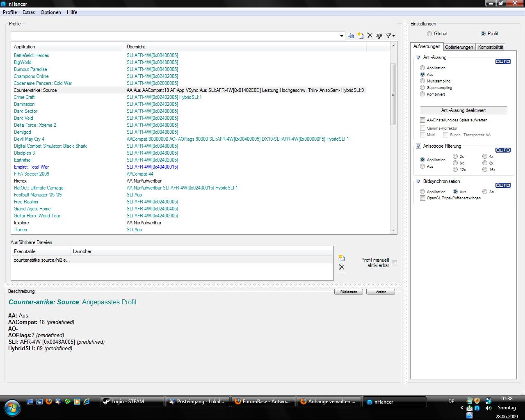Open the Windows Start orb

pos(11,407)
